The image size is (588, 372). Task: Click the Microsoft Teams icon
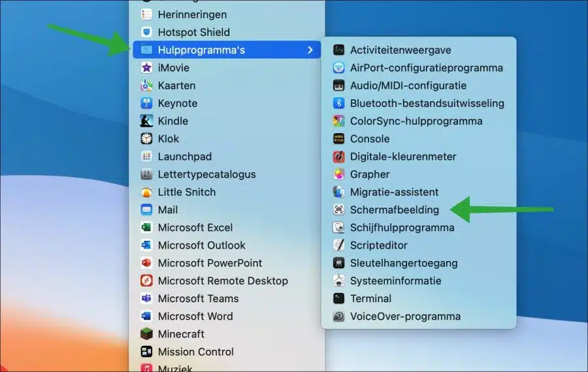coord(146,298)
